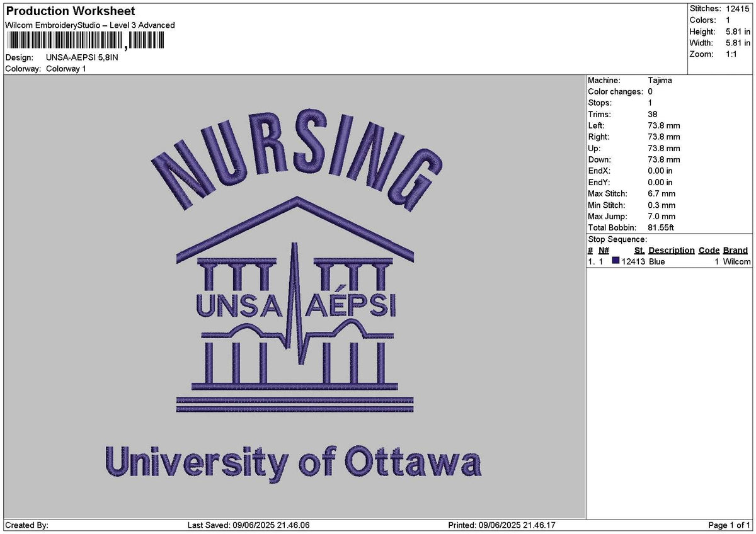Click the 'Stop Sequence:' label
The image size is (756, 534).
coord(617,240)
